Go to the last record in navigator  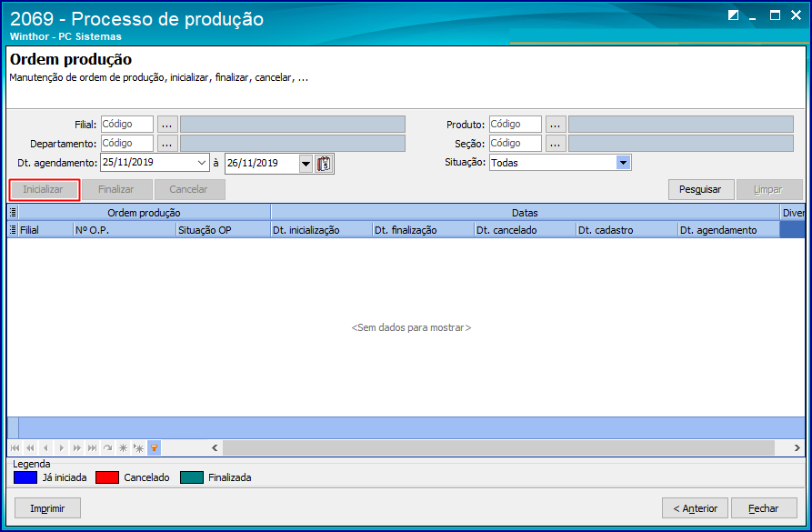[x=92, y=448]
